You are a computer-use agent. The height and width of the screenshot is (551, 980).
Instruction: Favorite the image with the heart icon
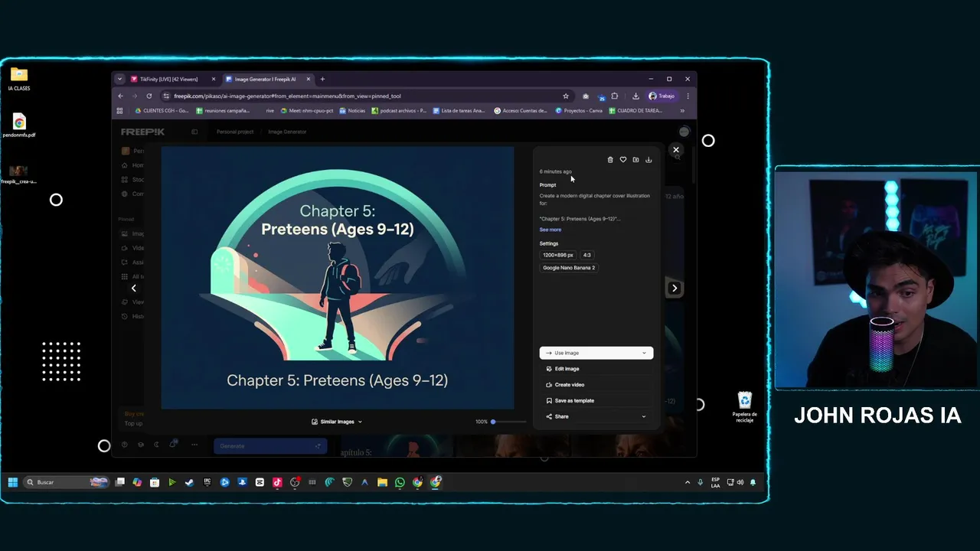tap(622, 160)
